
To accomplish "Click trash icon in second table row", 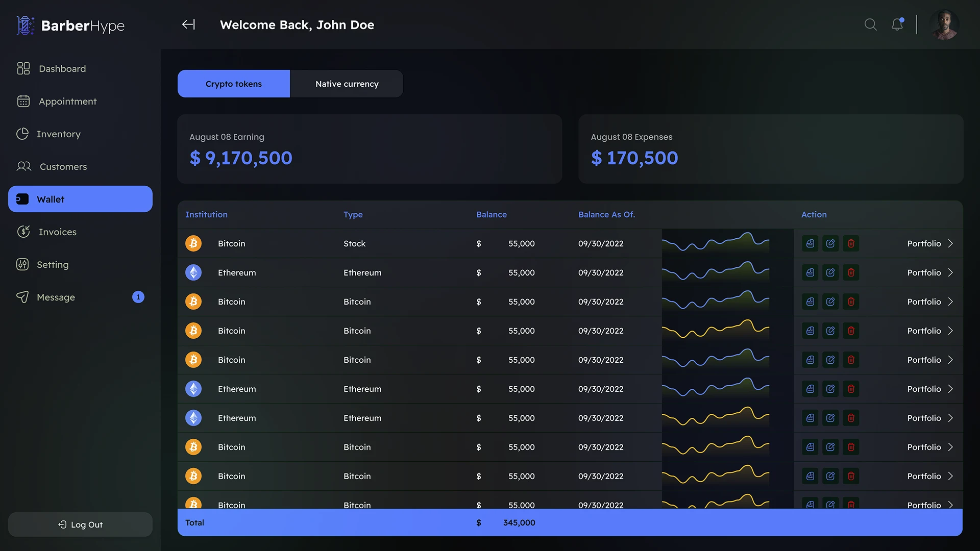I will coord(851,272).
